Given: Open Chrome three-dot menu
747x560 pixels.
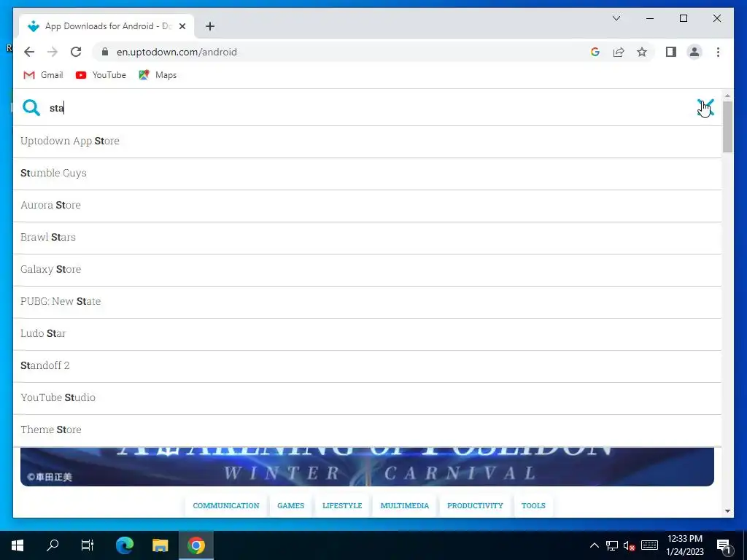Looking at the screenshot, I should 718,52.
